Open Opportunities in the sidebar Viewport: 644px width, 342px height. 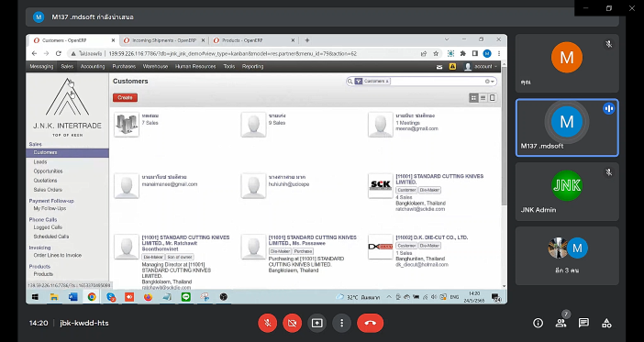[x=48, y=171]
